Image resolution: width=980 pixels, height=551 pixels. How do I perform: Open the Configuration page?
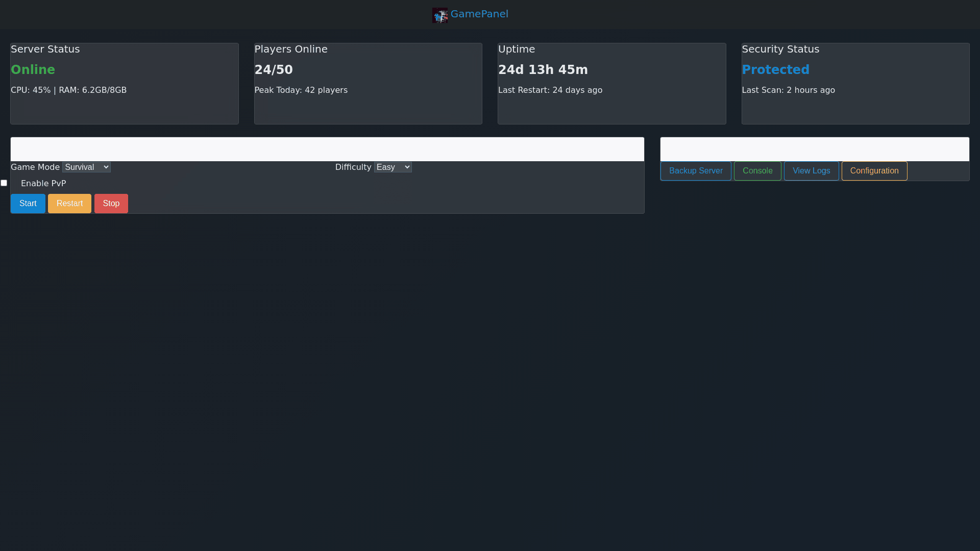click(x=874, y=171)
